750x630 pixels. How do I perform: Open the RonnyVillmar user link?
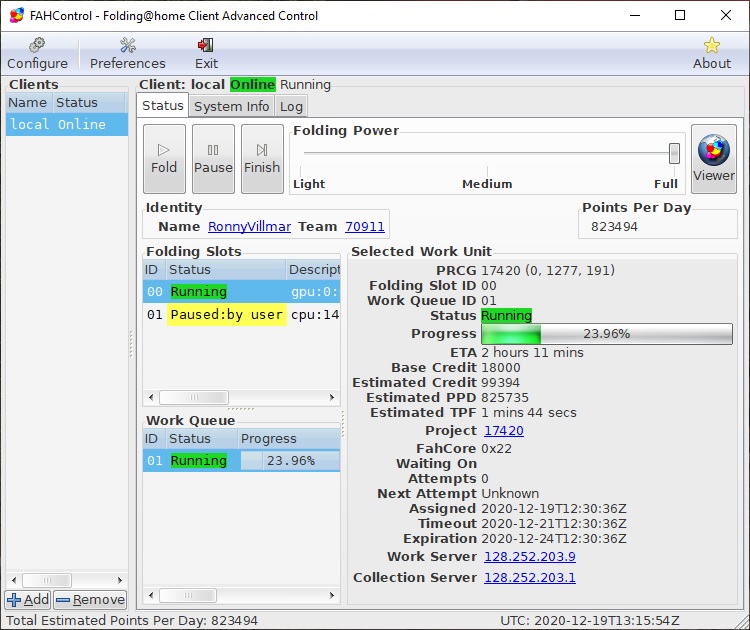[x=249, y=226]
